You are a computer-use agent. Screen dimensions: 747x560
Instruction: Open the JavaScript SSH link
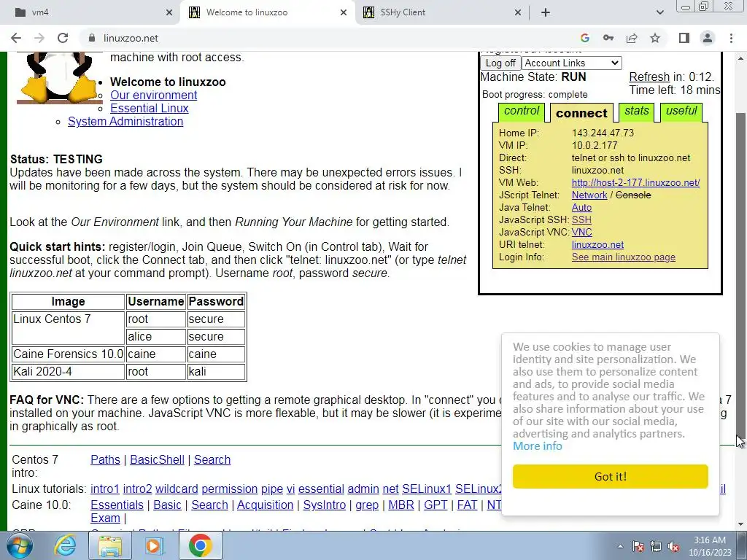(x=581, y=219)
